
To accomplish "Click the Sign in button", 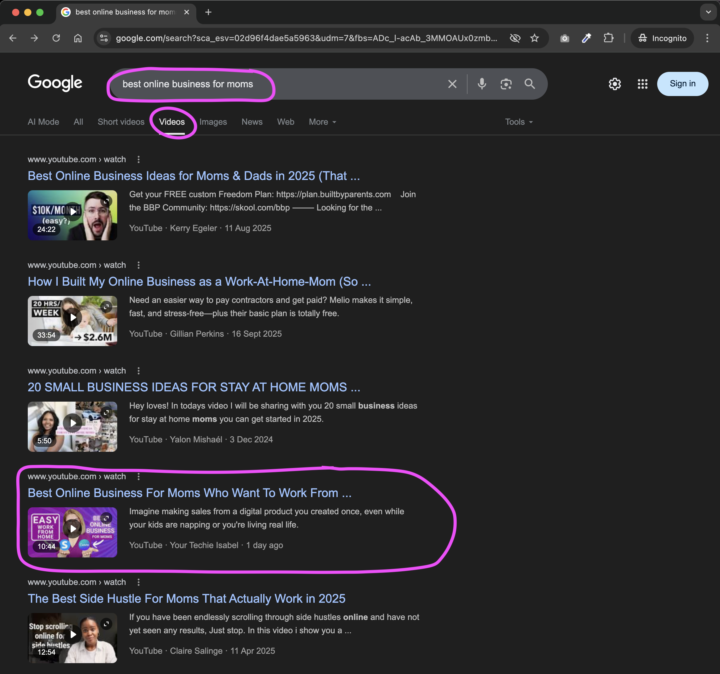I will click(x=682, y=84).
